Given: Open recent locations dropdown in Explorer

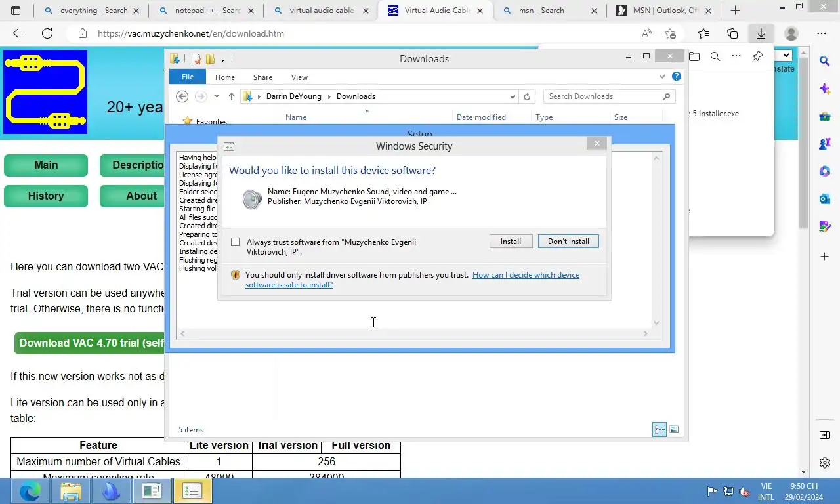Looking at the screenshot, I should (217, 96).
